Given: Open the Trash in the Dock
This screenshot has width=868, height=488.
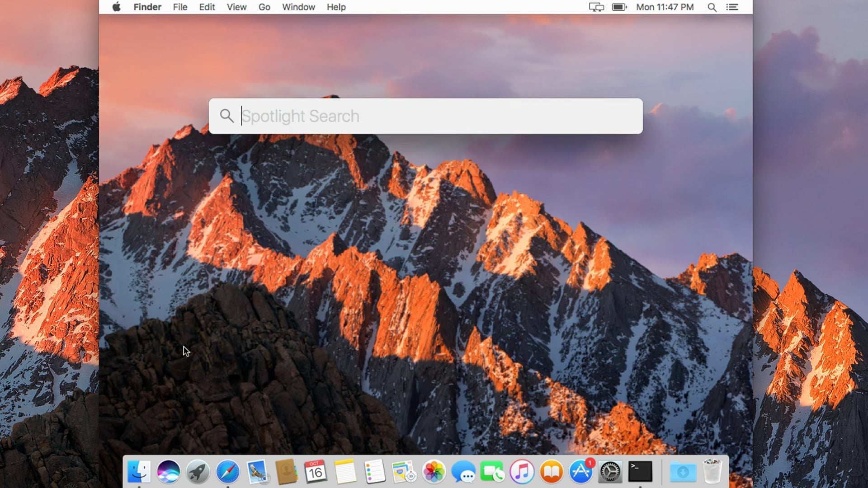Looking at the screenshot, I should pyautogui.click(x=712, y=472).
